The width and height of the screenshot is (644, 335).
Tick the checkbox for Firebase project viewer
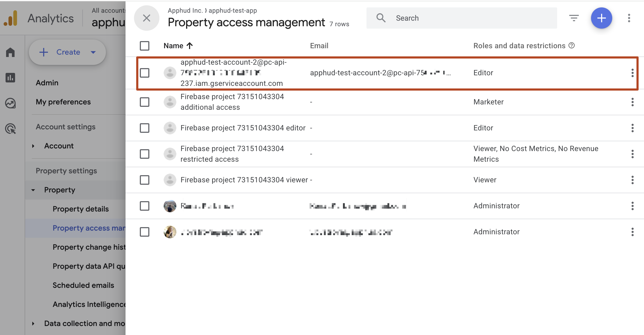145,180
